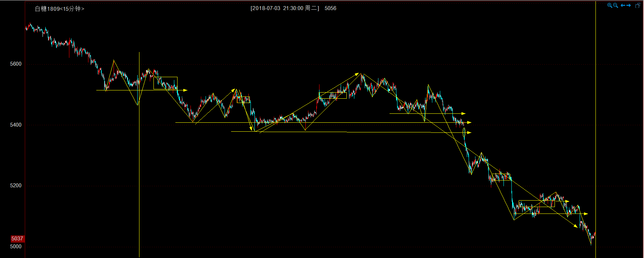This screenshot has width=644, height=258.
Task: Click the 5056 value beside the date
Action: tap(330, 8)
